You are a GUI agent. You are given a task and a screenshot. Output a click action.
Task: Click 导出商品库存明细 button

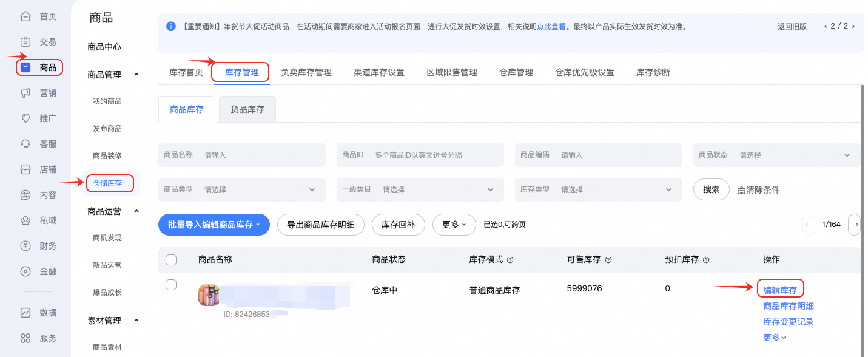[321, 225]
